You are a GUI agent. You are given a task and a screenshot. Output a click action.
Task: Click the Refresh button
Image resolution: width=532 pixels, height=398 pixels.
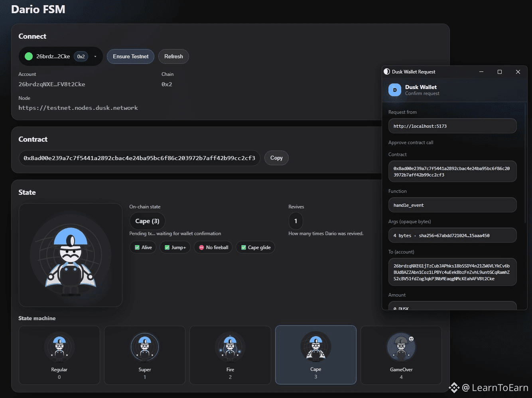point(173,56)
